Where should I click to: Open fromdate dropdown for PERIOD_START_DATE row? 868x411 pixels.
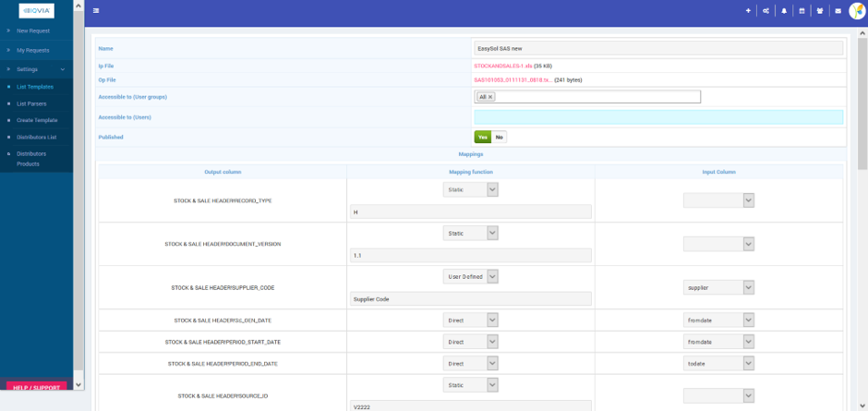pos(718,342)
